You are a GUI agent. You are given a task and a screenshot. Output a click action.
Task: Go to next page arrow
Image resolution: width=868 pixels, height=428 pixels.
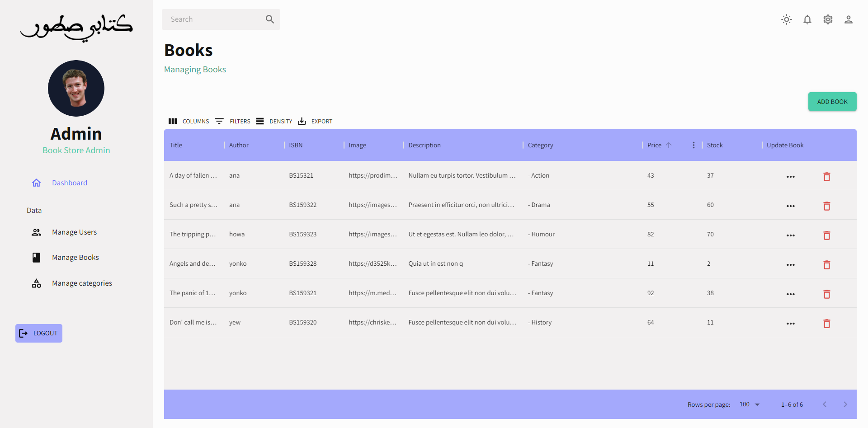(x=845, y=404)
